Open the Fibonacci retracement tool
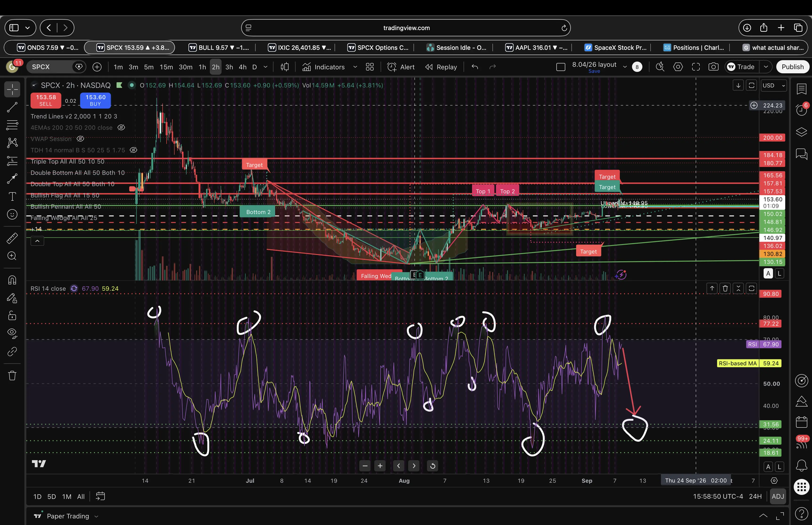The width and height of the screenshot is (812, 525). tap(12, 125)
